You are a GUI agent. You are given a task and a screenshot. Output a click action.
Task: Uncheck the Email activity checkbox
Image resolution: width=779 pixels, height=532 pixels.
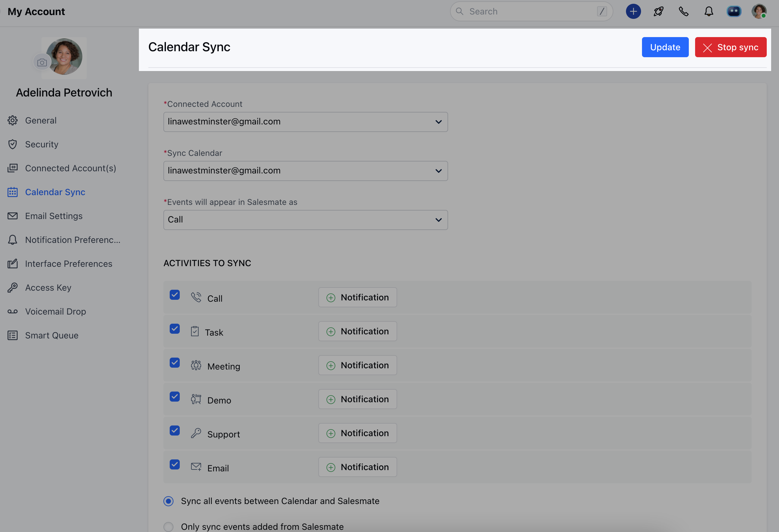175,464
